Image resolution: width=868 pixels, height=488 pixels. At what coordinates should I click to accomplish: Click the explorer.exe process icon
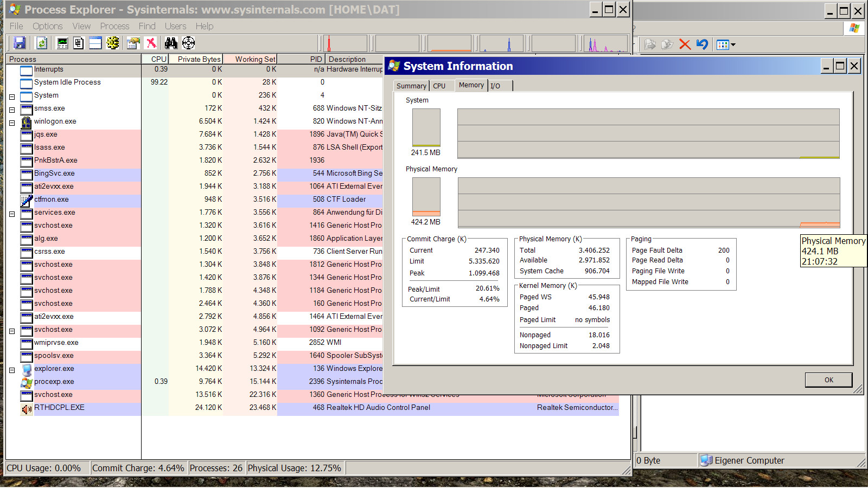coord(26,369)
